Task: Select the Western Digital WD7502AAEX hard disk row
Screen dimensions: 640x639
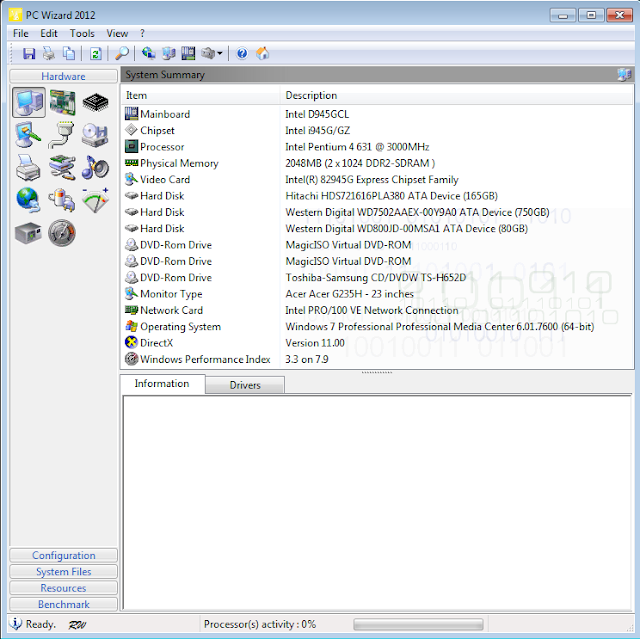Action: click(377, 212)
